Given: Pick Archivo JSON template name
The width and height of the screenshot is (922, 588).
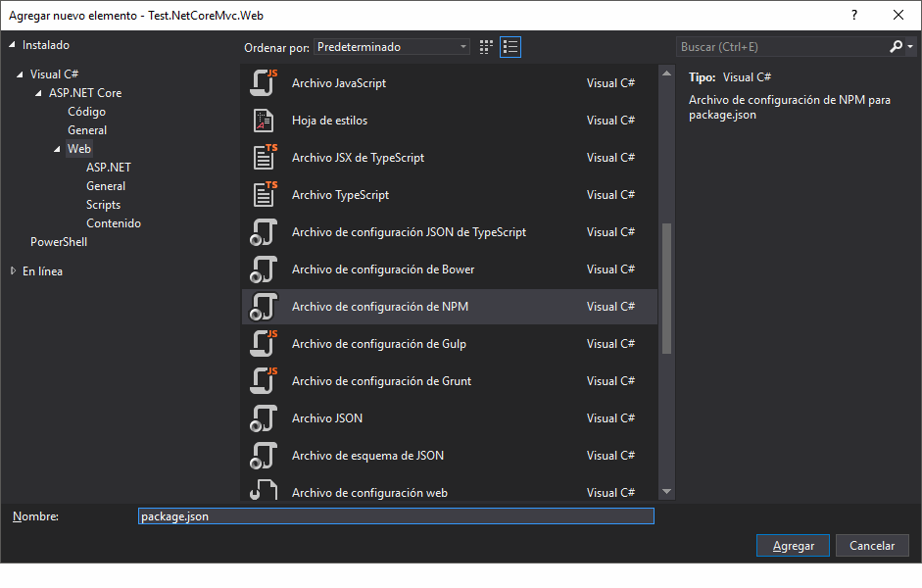Looking at the screenshot, I should pos(327,418).
